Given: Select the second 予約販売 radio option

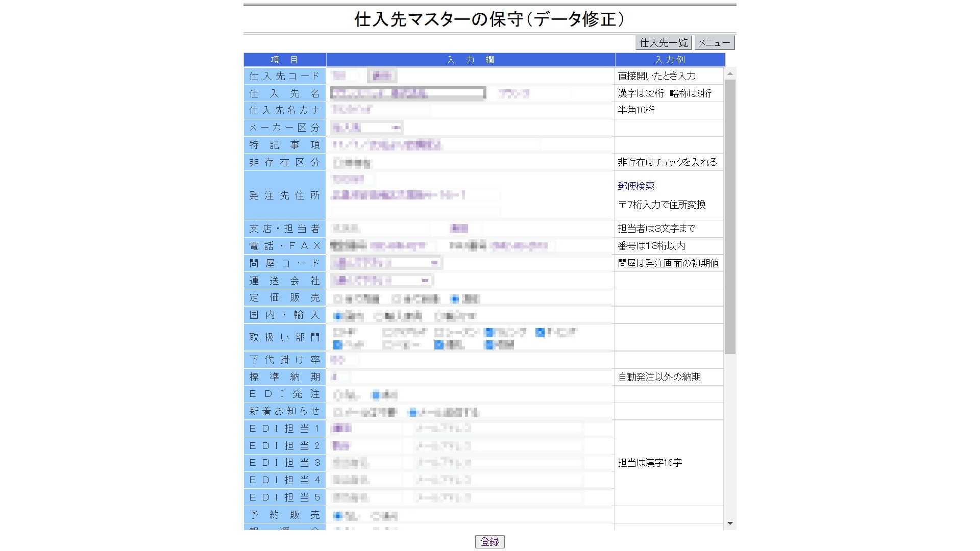Looking at the screenshot, I should [376, 516].
